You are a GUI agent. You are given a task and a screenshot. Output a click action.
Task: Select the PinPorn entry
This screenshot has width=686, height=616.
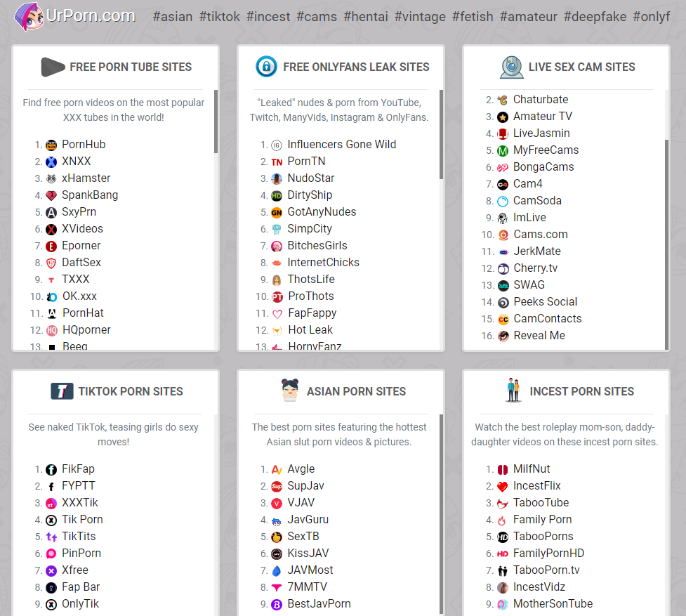[x=81, y=553]
